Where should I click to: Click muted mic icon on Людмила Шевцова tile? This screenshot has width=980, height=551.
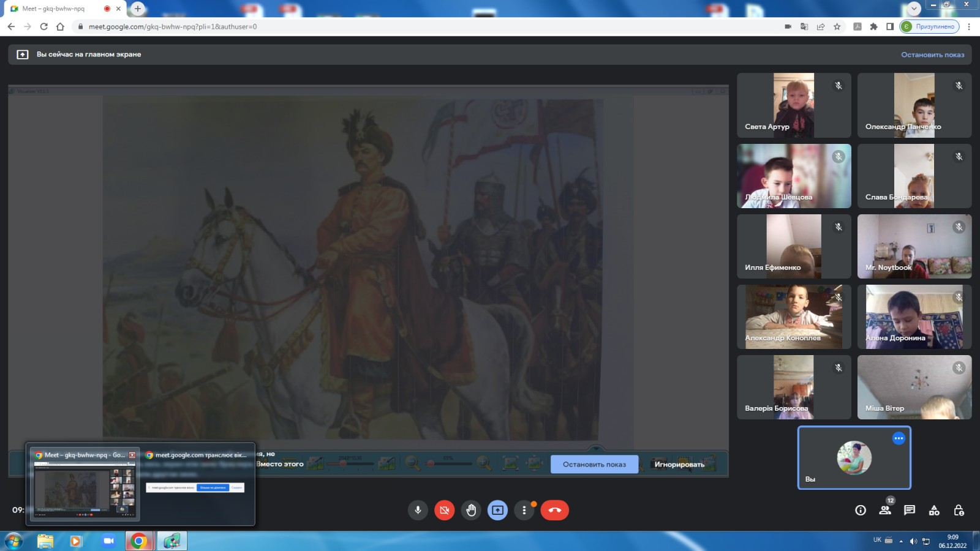tap(839, 157)
